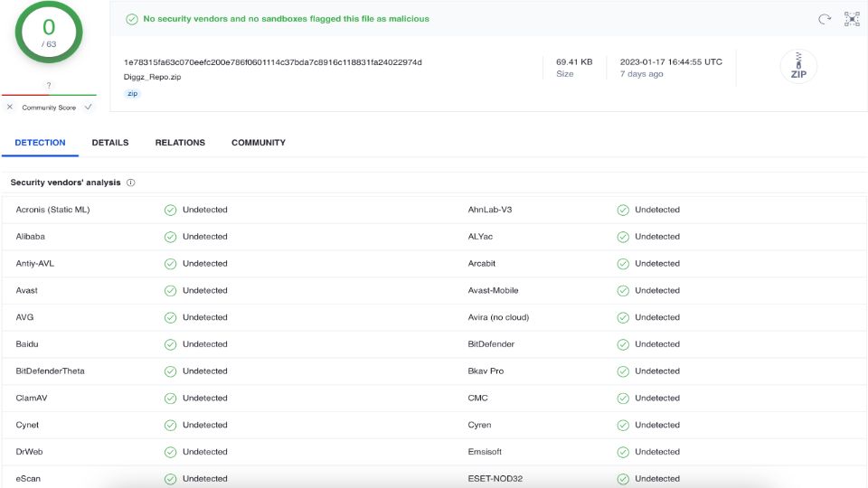
Task: Click the Baidu undetected check icon
Action: [x=171, y=344]
